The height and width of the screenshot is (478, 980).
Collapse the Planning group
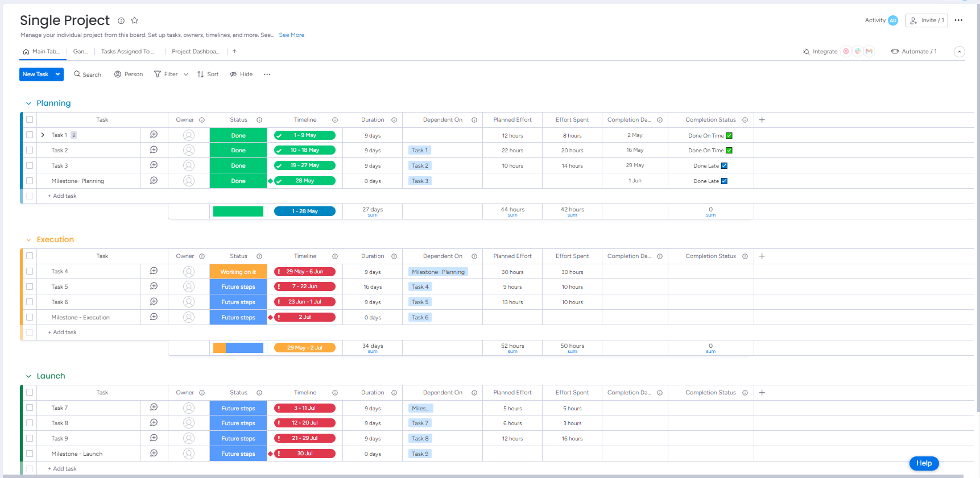pyautogui.click(x=28, y=103)
